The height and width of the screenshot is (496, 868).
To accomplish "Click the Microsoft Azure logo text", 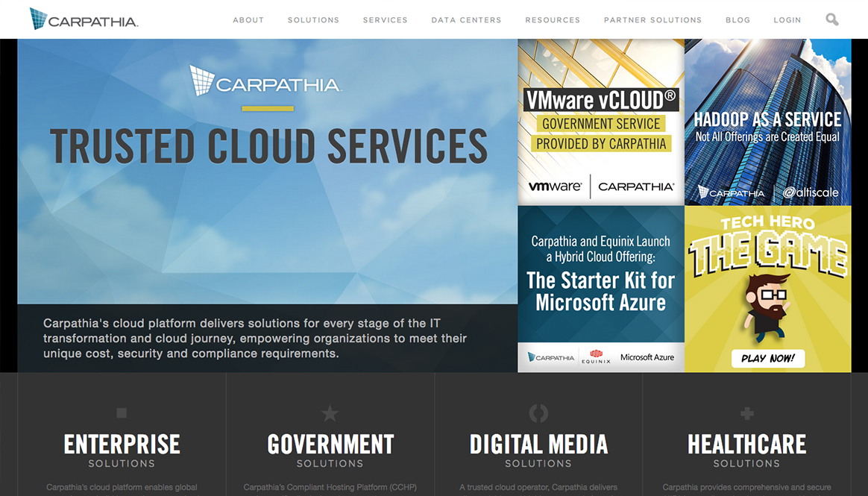I will click(647, 357).
